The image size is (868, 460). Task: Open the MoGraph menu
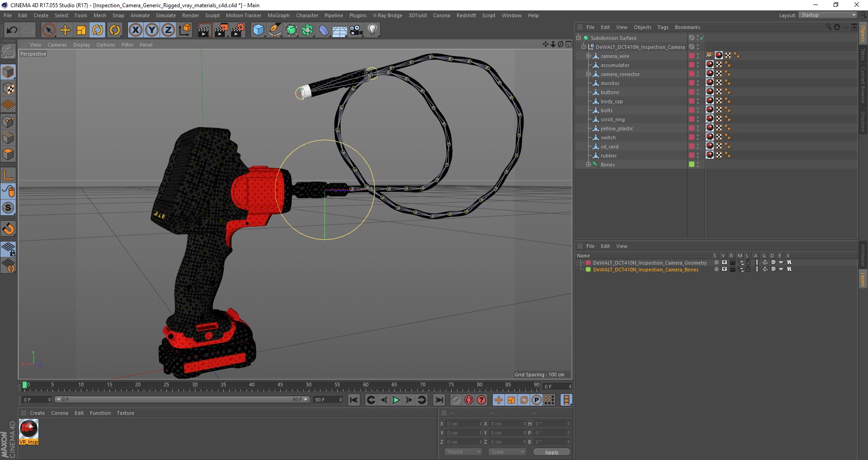tap(278, 15)
